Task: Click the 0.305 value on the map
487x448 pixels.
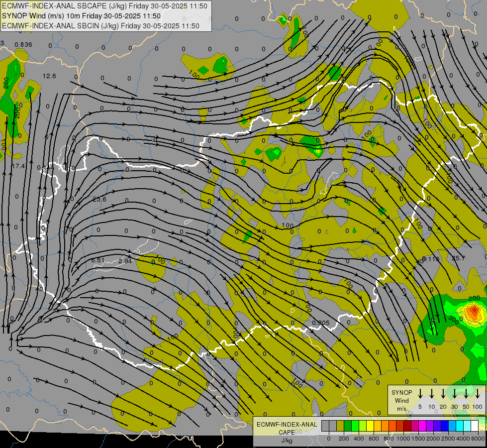Action: pos(321,323)
